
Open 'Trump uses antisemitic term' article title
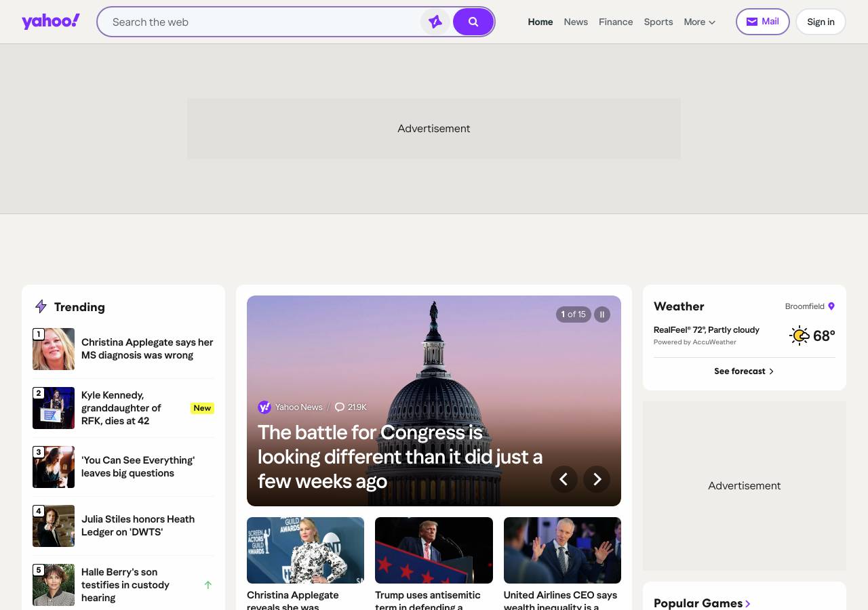tap(428, 600)
